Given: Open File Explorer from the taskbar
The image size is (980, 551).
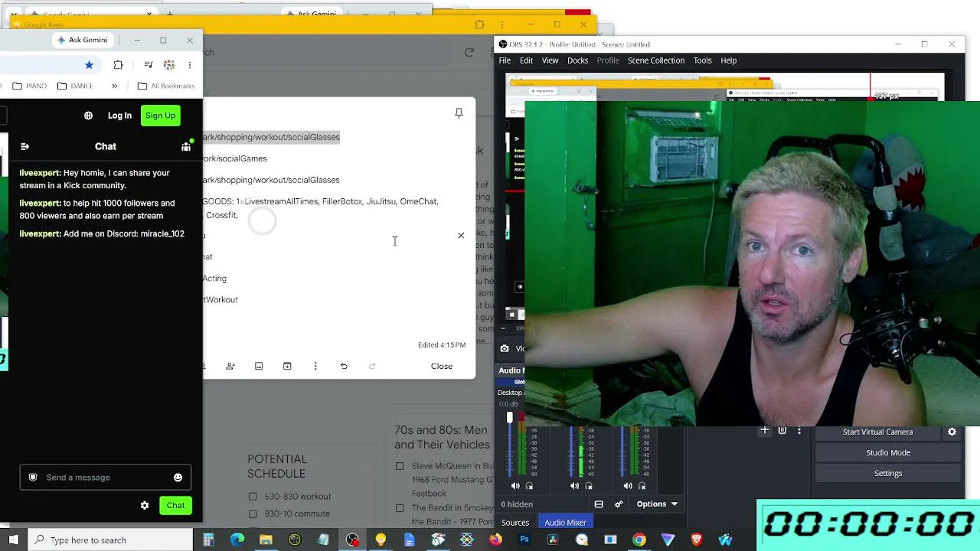Looking at the screenshot, I should pos(266,540).
